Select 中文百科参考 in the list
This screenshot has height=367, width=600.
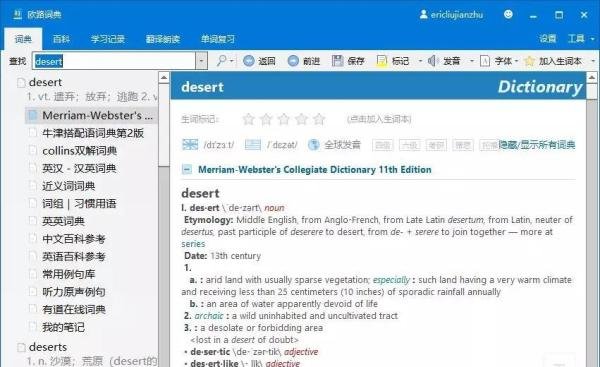[74, 239]
